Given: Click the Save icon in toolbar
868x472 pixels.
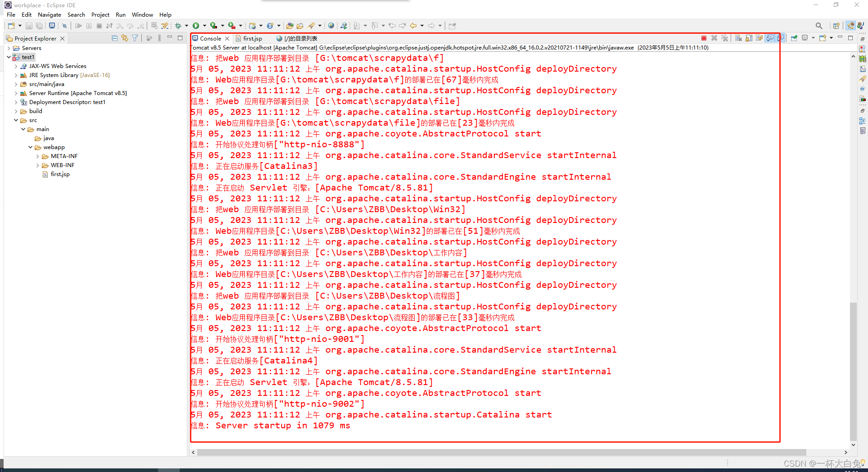Looking at the screenshot, I should [29, 26].
